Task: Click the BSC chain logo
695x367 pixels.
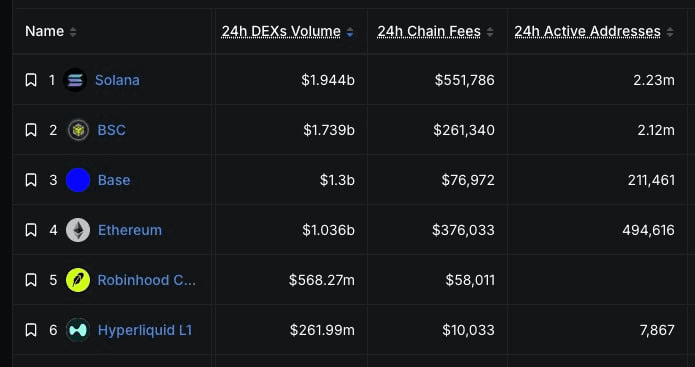Action: 78,130
